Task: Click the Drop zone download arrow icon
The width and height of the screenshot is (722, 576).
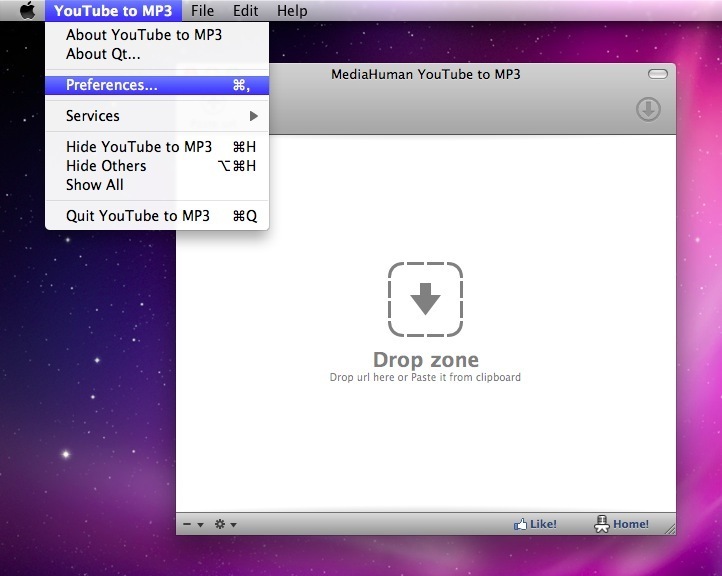Action: click(x=425, y=299)
